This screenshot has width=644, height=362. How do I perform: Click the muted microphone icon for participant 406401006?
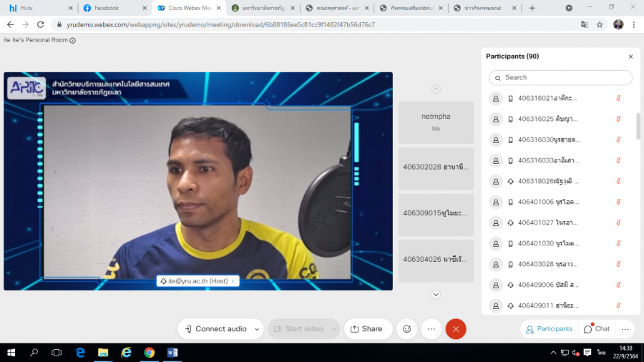618,202
